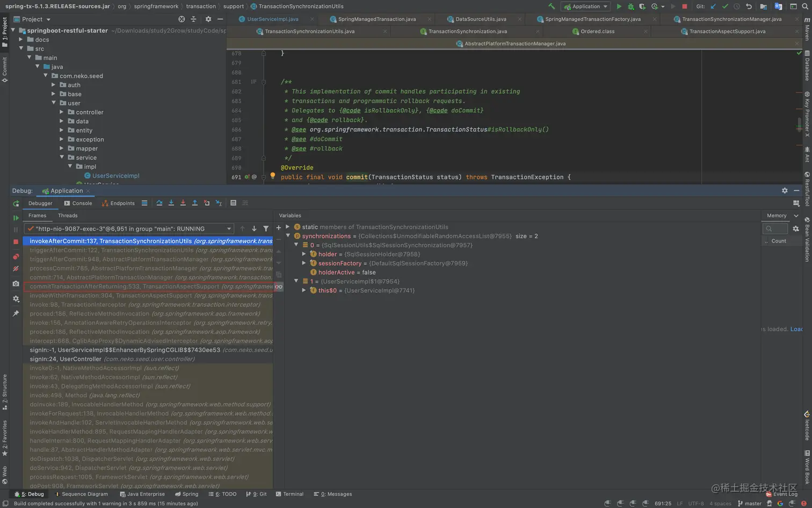The height and width of the screenshot is (508, 812).
Task: Collapse the synchronizations variable node
Action: [288, 236]
